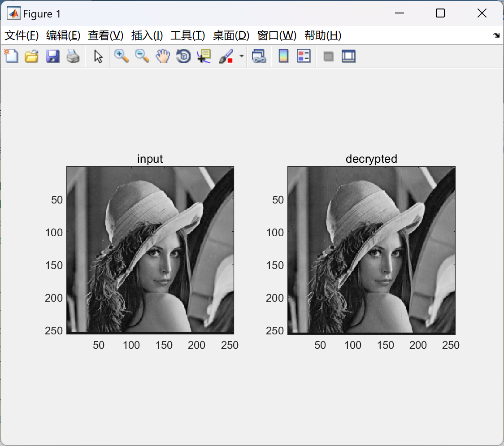Maximize the Figure 1 window

pos(440,13)
